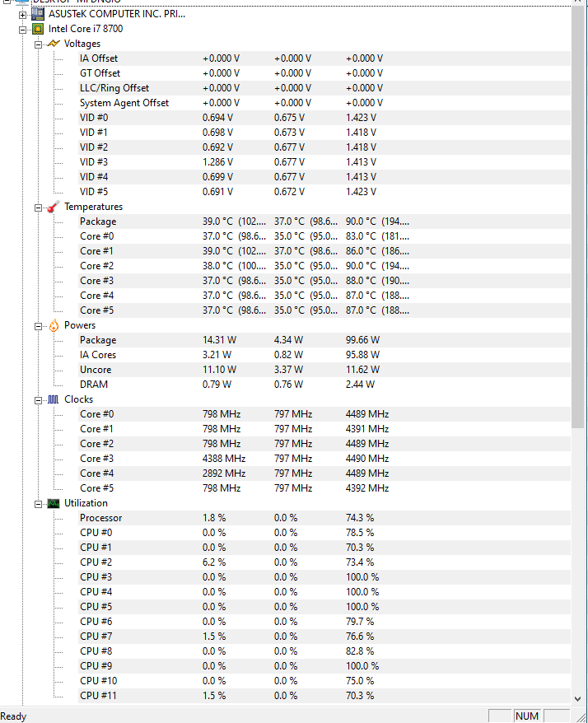
Task: Click the 4388 MHz clock value
Action: coord(224,459)
